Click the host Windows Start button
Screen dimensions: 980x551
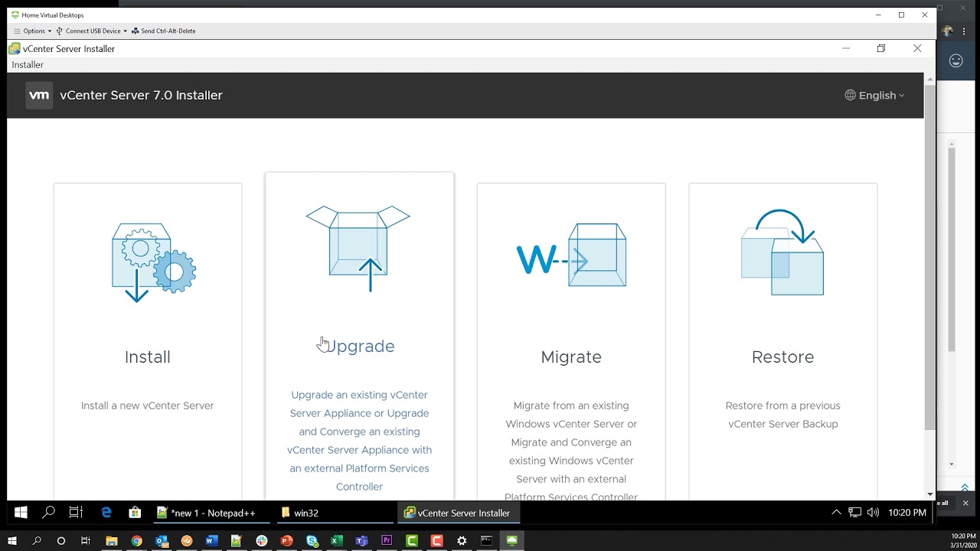(x=13, y=540)
